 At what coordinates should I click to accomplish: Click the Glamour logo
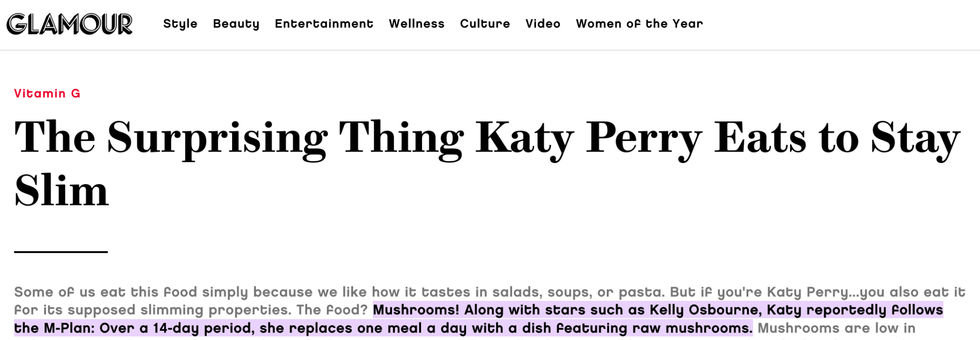click(x=69, y=24)
